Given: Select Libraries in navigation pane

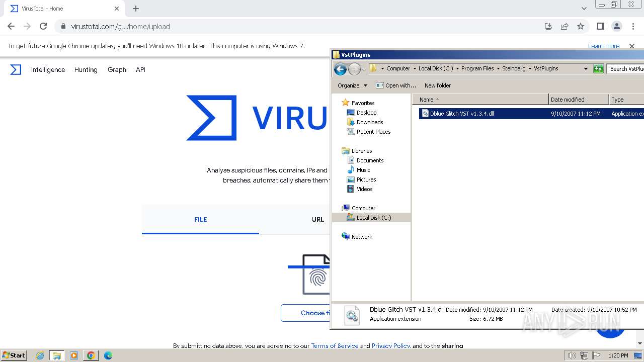Looking at the screenshot, I should click(361, 151).
